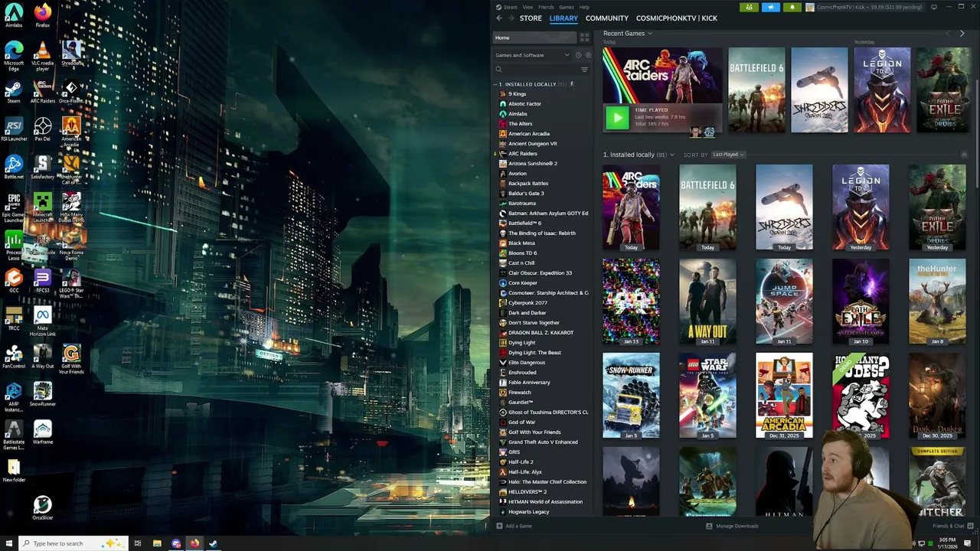Open Games and Software filter dropdown

(x=531, y=55)
